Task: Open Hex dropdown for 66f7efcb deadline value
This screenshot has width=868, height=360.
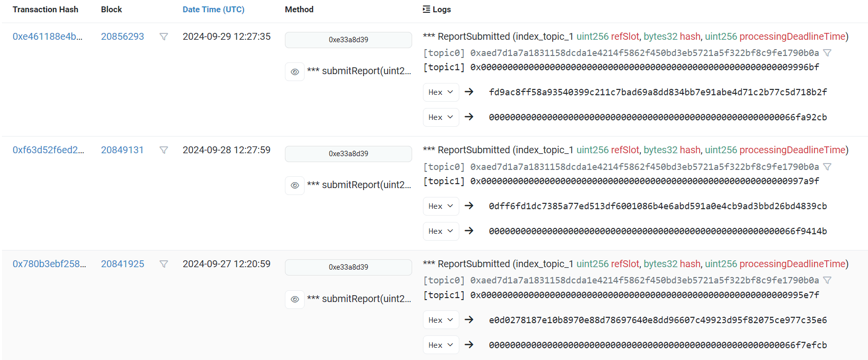Action: [x=441, y=345]
